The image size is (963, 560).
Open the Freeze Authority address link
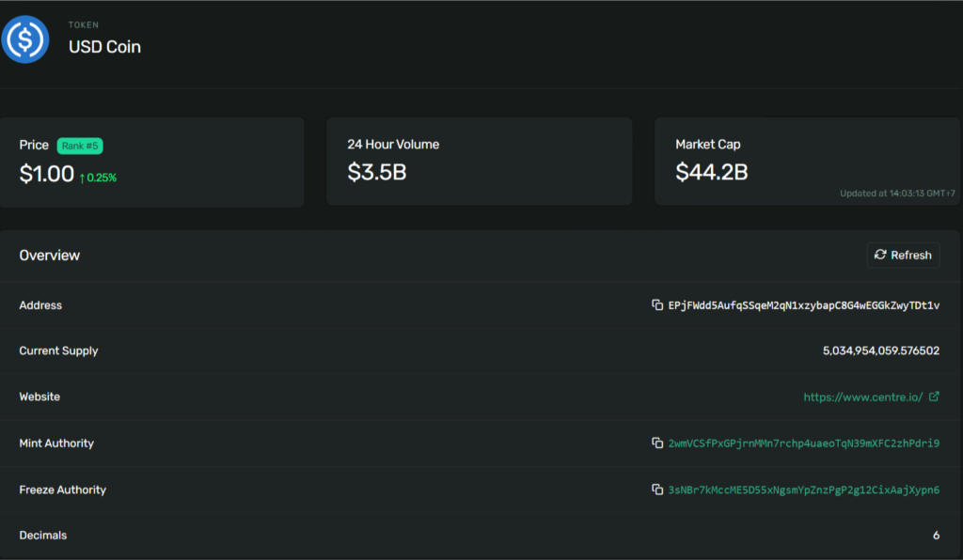[803, 490]
